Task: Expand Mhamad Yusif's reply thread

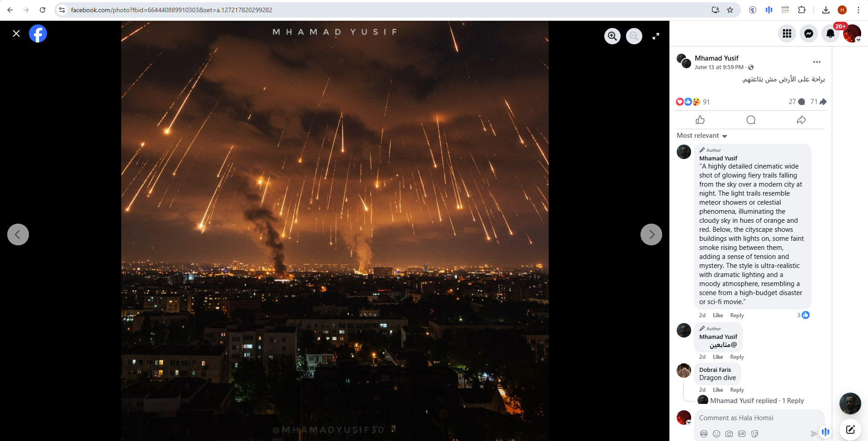Action: click(x=756, y=401)
